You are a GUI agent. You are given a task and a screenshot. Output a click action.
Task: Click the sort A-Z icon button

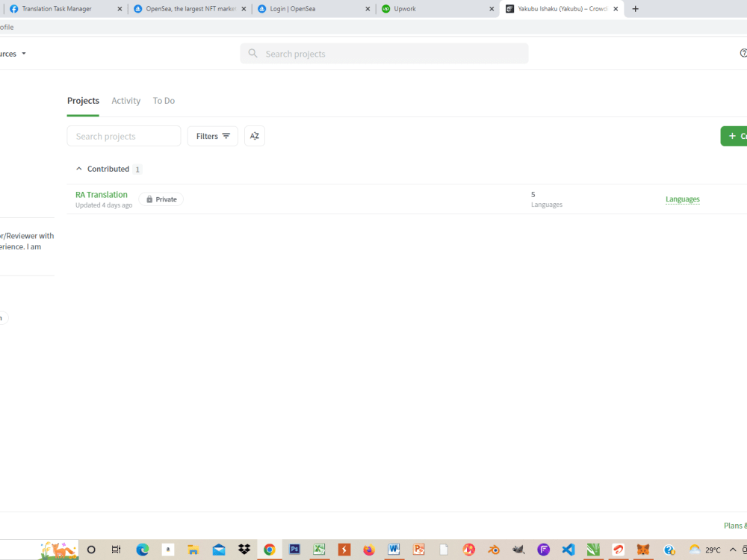[255, 136]
